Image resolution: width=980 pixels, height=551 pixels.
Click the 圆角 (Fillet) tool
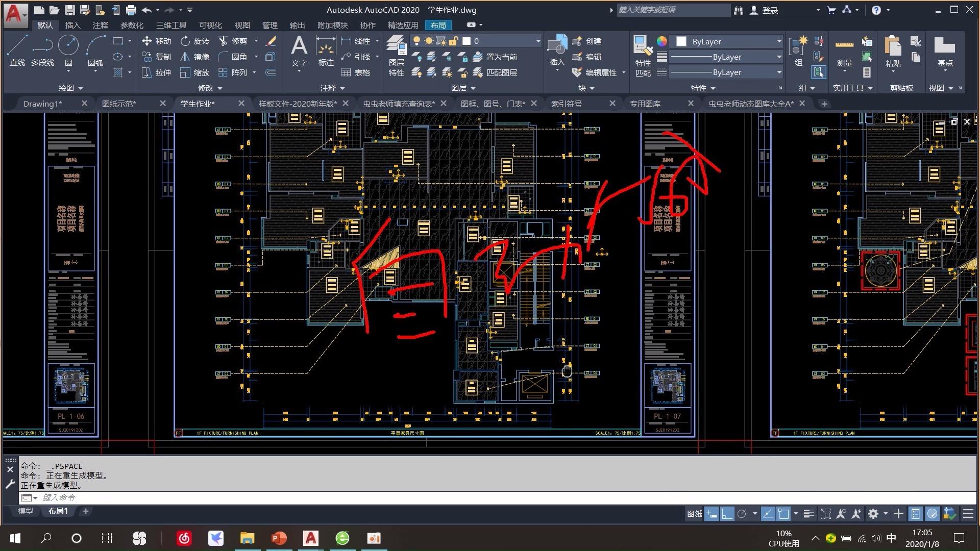click(x=233, y=57)
